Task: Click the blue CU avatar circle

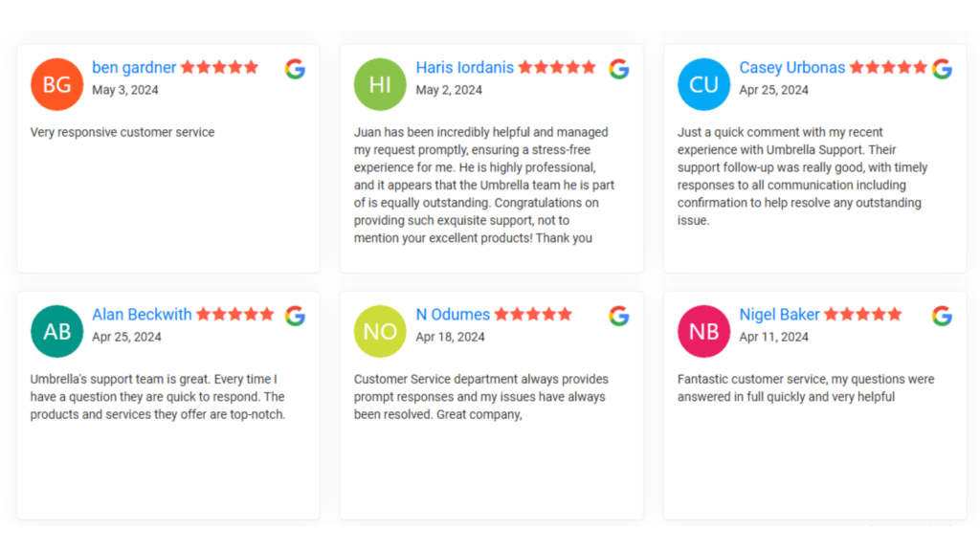Action: click(703, 84)
